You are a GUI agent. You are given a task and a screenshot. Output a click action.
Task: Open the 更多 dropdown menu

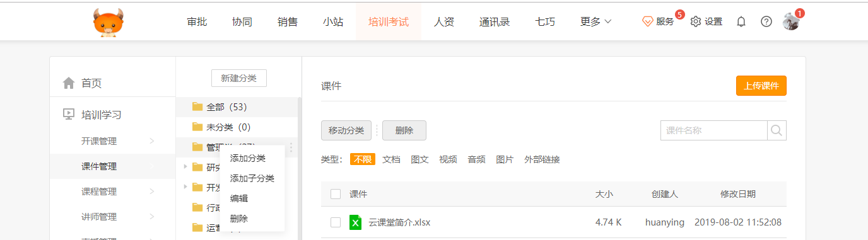coord(595,21)
